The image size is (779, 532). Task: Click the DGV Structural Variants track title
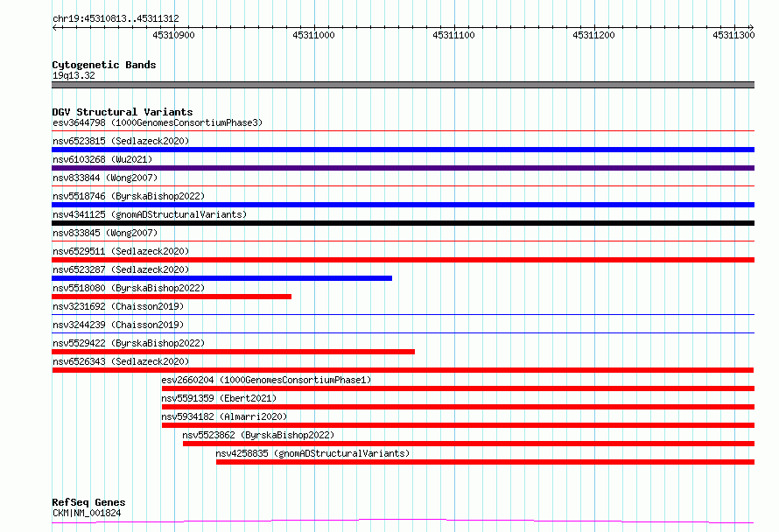(123, 112)
